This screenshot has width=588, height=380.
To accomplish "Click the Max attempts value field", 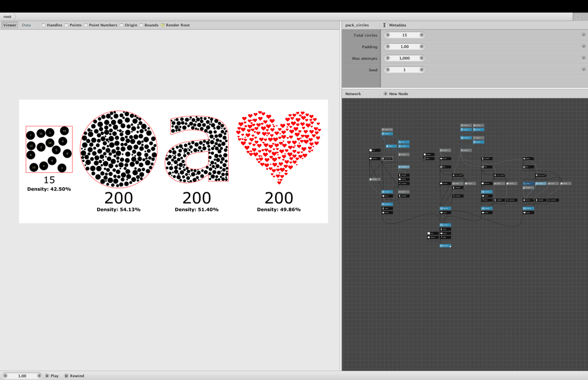I will coord(405,58).
